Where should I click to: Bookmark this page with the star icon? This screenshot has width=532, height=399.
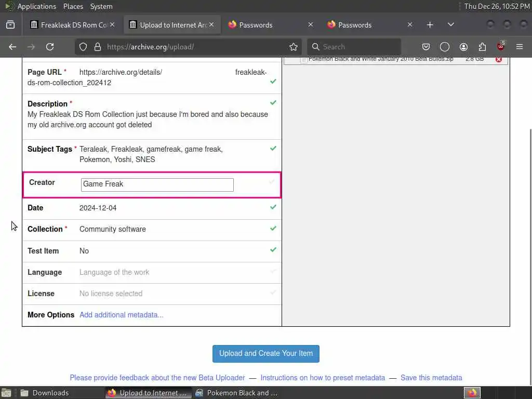[294, 47]
